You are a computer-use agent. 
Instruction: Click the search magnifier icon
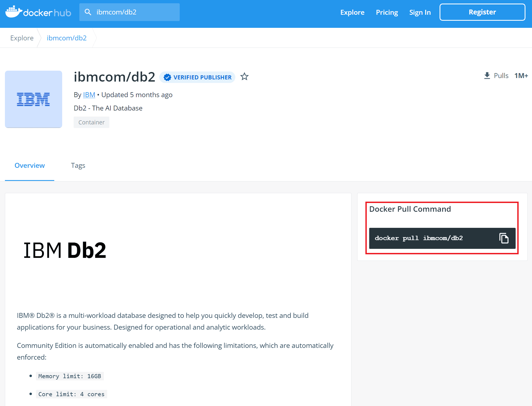[x=88, y=12]
